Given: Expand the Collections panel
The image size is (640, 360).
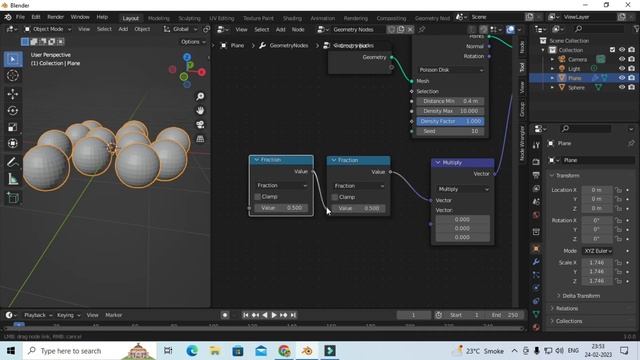Looking at the screenshot, I should (569, 321).
